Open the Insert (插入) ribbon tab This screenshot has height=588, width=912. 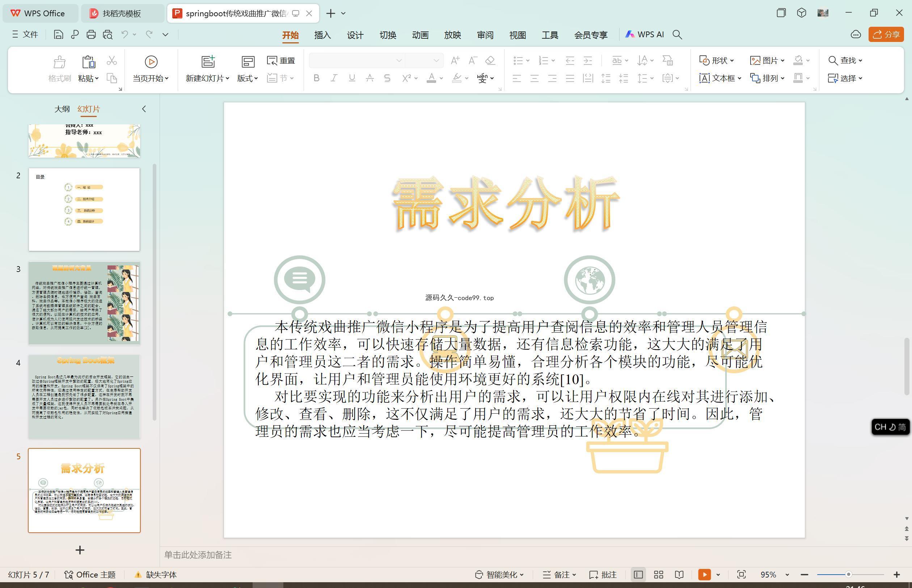[x=322, y=35]
